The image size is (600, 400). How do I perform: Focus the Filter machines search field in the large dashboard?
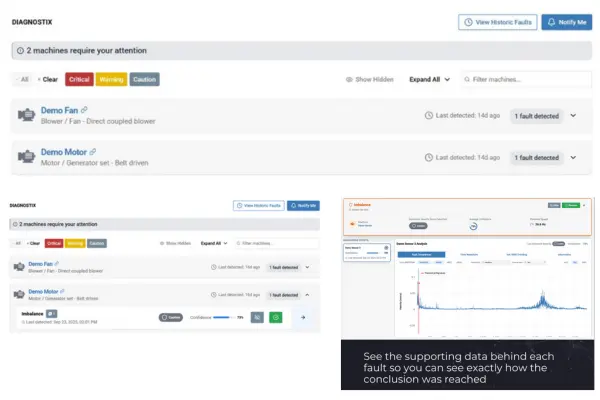pyautogui.click(x=526, y=79)
